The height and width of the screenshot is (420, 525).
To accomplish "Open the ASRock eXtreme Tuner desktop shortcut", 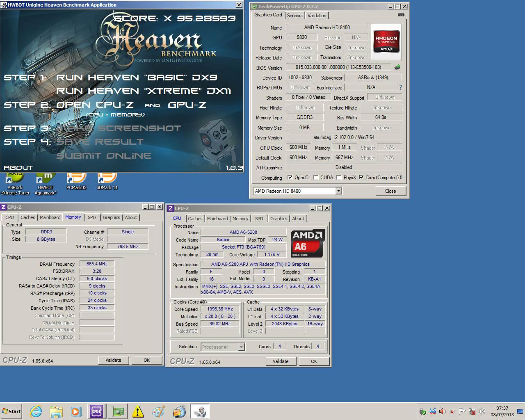I will tap(15, 184).
